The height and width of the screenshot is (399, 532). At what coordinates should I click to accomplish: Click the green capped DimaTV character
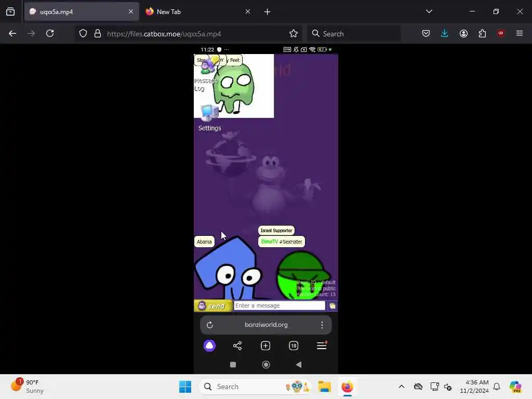pyautogui.click(x=303, y=275)
